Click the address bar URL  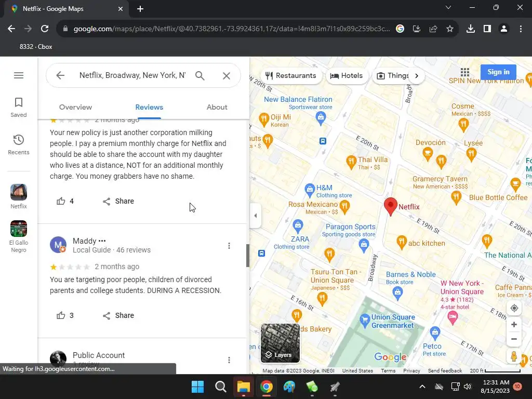click(231, 29)
